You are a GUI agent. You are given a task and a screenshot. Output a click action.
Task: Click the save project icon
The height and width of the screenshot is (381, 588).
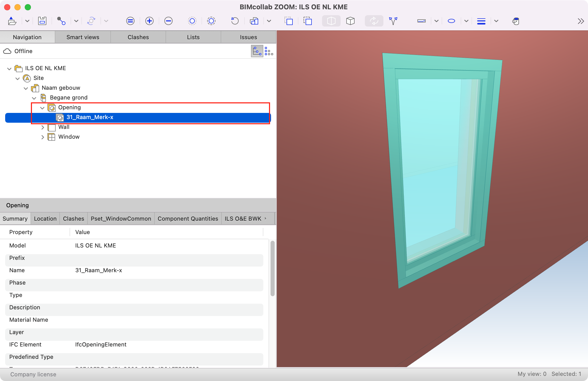42,21
